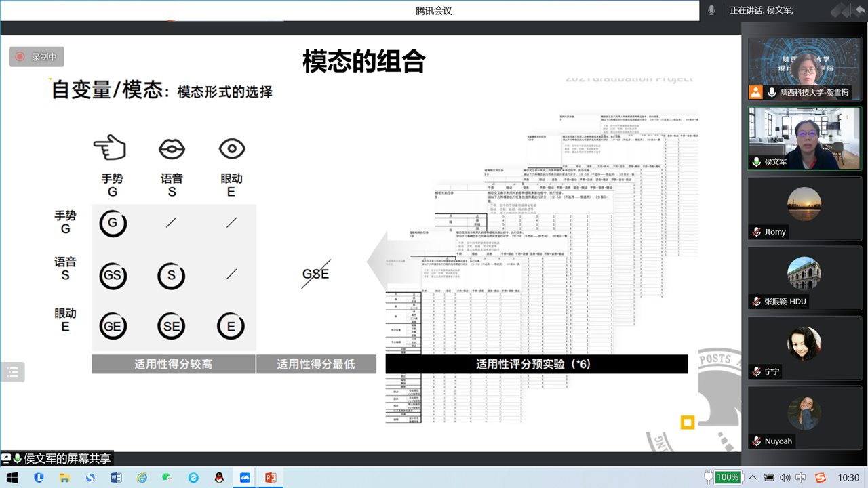Open the volume control in system tray
Screen dimensions: 868x488
785,477
